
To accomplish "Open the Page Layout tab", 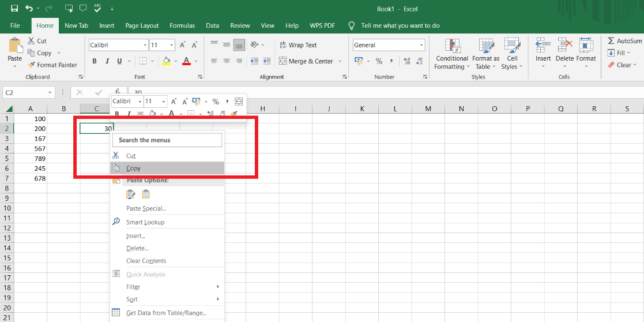I will [x=142, y=25].
